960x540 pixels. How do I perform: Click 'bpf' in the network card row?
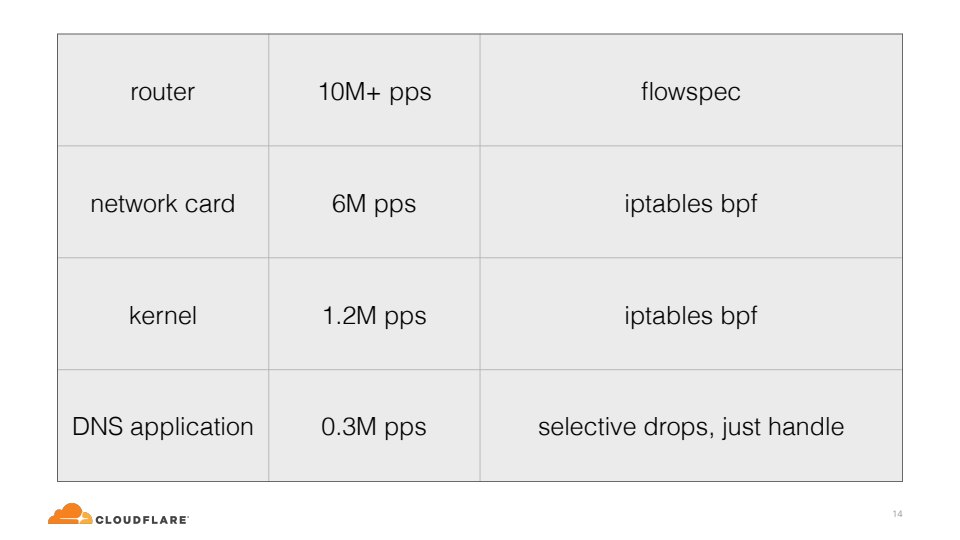(x=739, y=205)
